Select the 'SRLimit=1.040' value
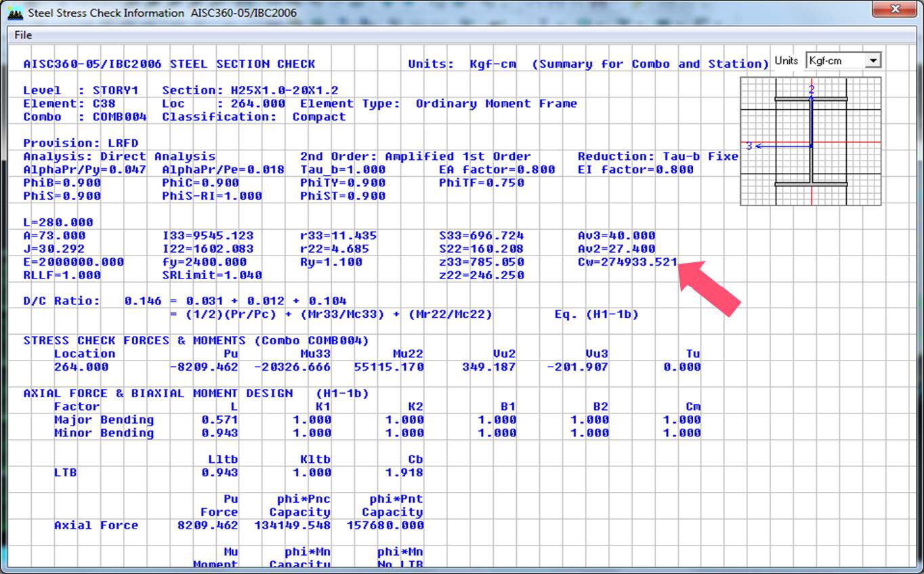 pos(212,275)
